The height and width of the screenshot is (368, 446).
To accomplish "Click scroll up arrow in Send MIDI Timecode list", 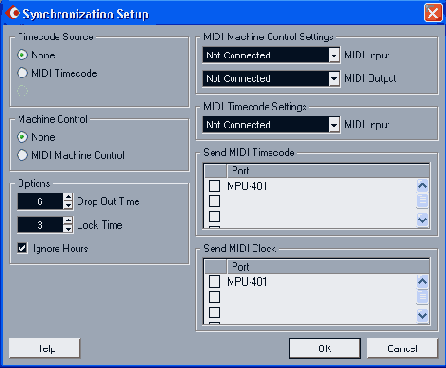I will click(x=422, y=186).
